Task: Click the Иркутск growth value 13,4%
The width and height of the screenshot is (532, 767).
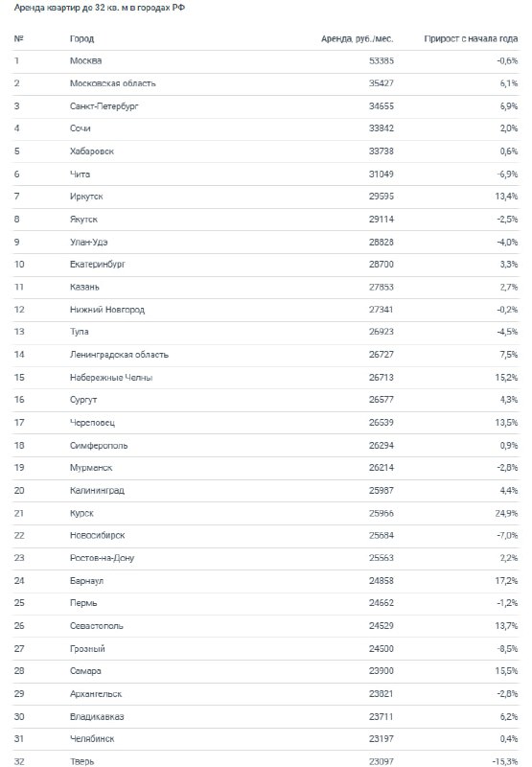Action: coord(506,197)
